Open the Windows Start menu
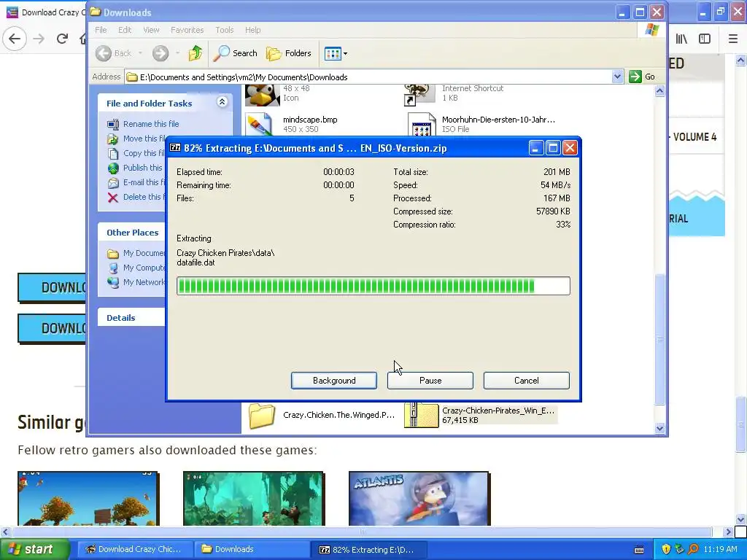The height and width of the screenshot is (560, 747). [x=34, y=549]
